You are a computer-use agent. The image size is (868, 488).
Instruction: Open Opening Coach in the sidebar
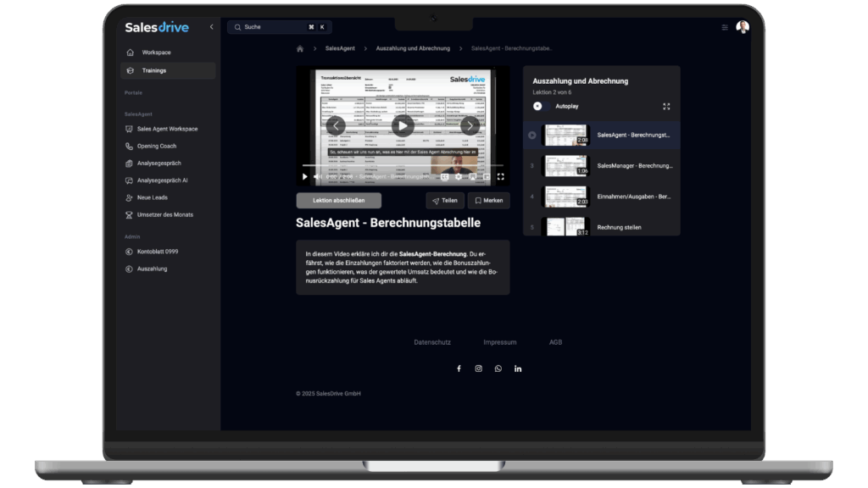[x=157, y=146]
